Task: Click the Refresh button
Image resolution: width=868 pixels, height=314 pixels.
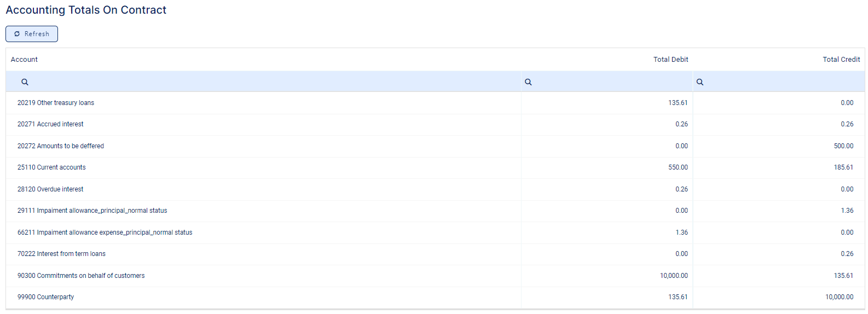Action: [32, 34]
